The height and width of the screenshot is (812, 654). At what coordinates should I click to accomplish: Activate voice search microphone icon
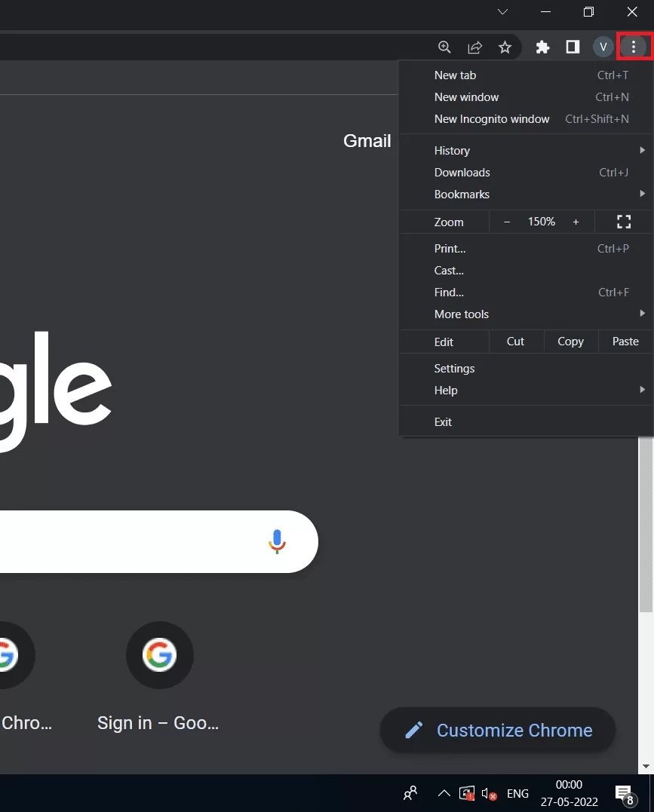point(277,541)
